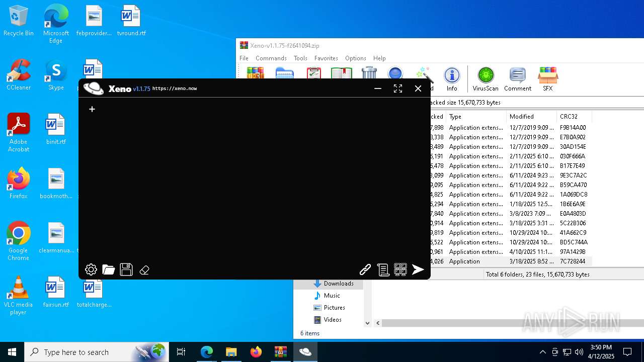Select tvround.rtf desktop file
This screenshot has height=362, width=644.
pos(131,22)
